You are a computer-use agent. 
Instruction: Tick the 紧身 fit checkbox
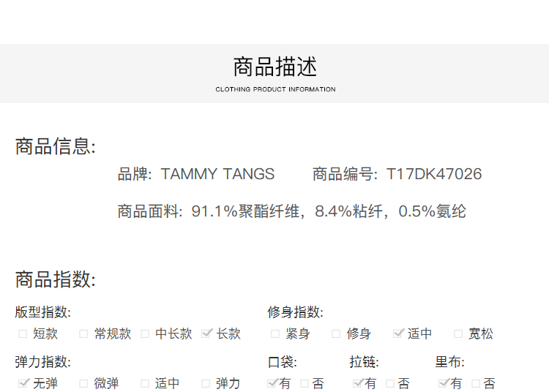275,333
